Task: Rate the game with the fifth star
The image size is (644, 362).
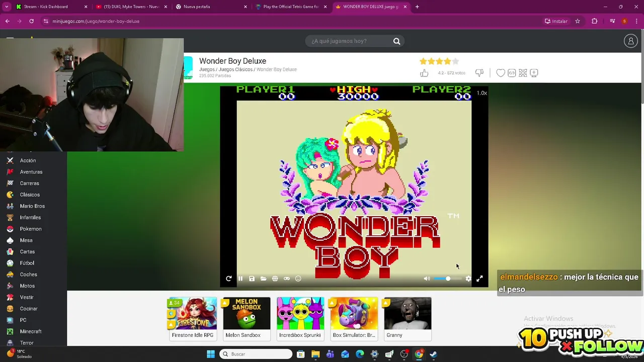Action: [455, 61]
